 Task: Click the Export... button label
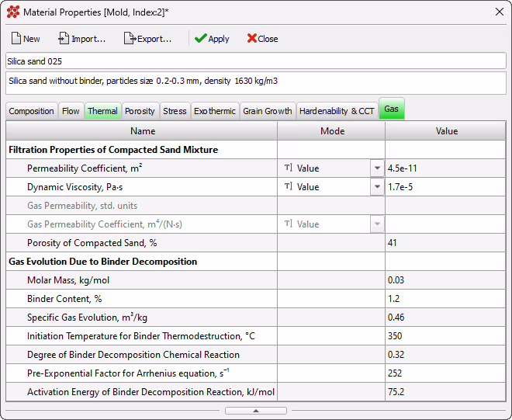tap(154, 39)
